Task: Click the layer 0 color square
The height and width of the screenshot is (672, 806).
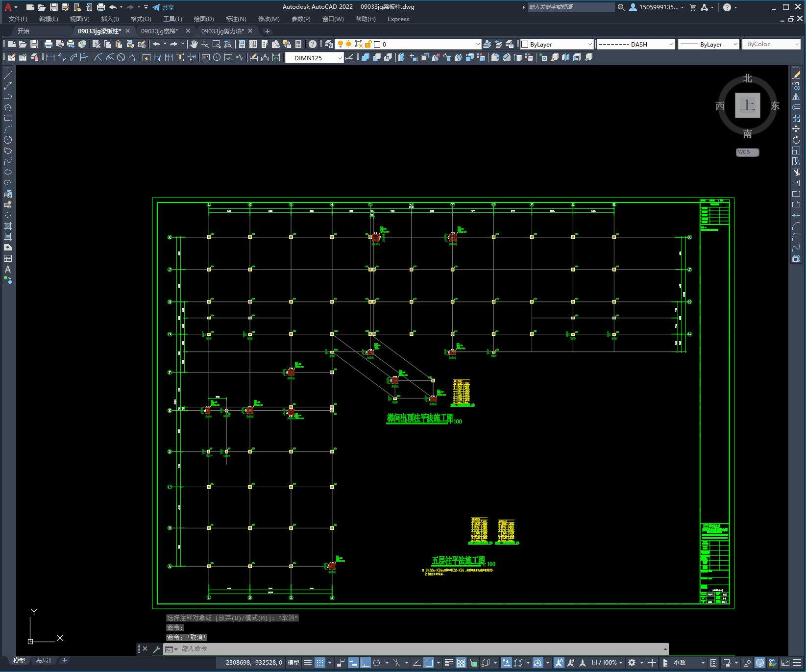Action: pos(377,44)
